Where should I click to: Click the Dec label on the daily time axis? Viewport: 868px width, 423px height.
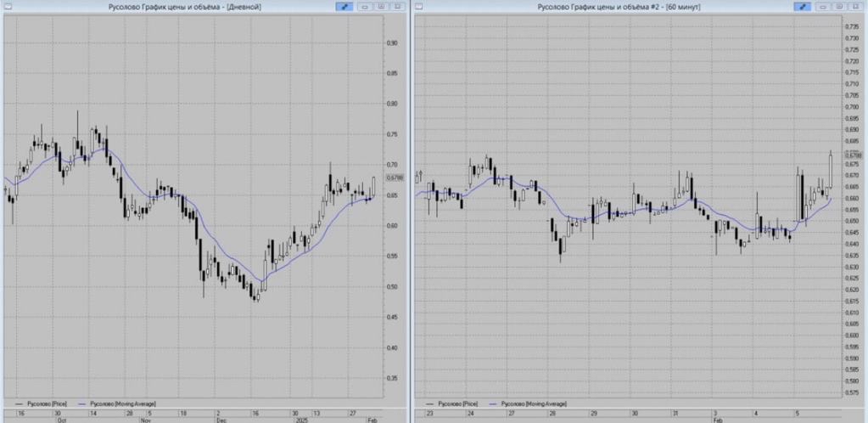(x=220, y=420)
